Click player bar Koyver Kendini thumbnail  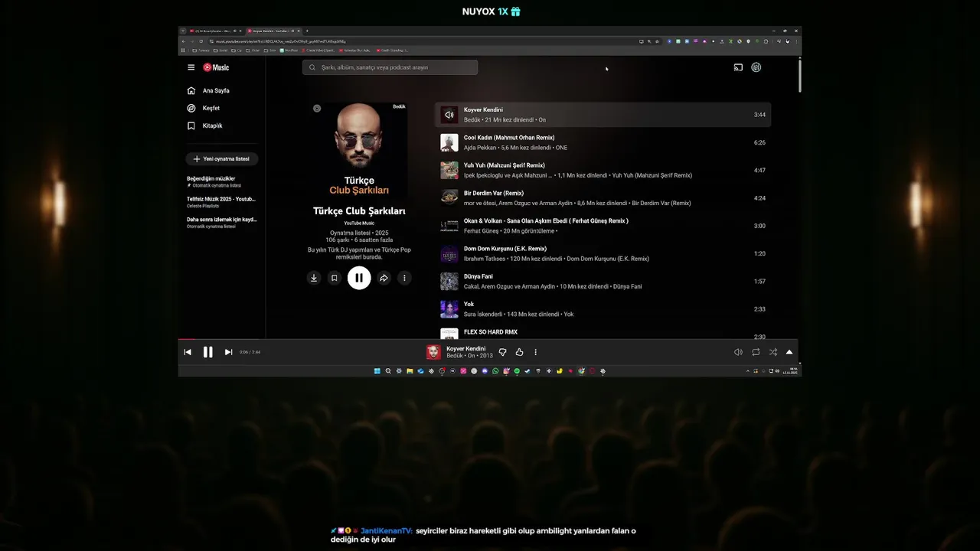(433, 352)
